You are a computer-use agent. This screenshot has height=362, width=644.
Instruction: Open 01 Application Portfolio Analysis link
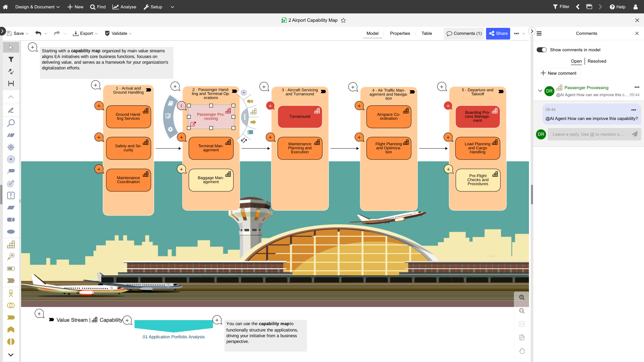(173, 337)
